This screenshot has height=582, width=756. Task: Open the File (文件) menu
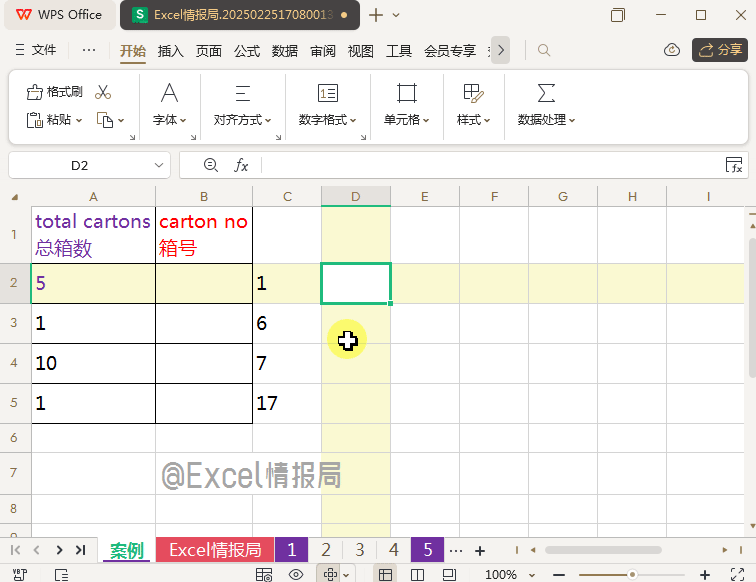(x=37, y=50)
